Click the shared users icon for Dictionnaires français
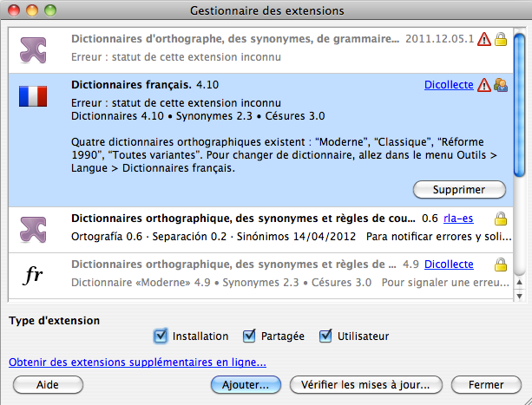This screenshot has width=532, height=405. (x=501, y=85)
